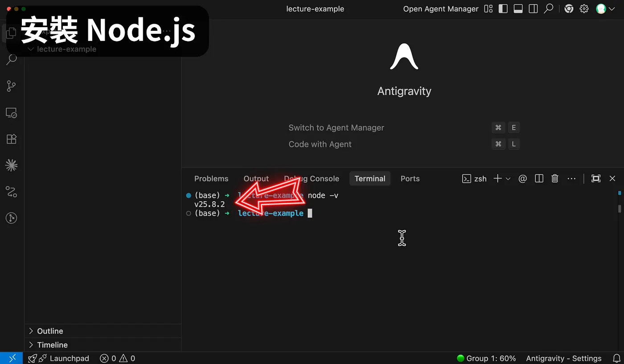This screenshot has height=364, width=624.
Task: Click Code with Agent link
Action: pyautogui.click(x=320, y=144)
